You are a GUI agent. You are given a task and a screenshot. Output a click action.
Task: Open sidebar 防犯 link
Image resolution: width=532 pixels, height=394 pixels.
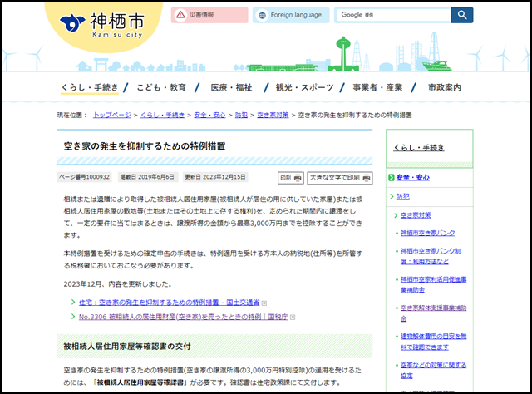point(402,196)
